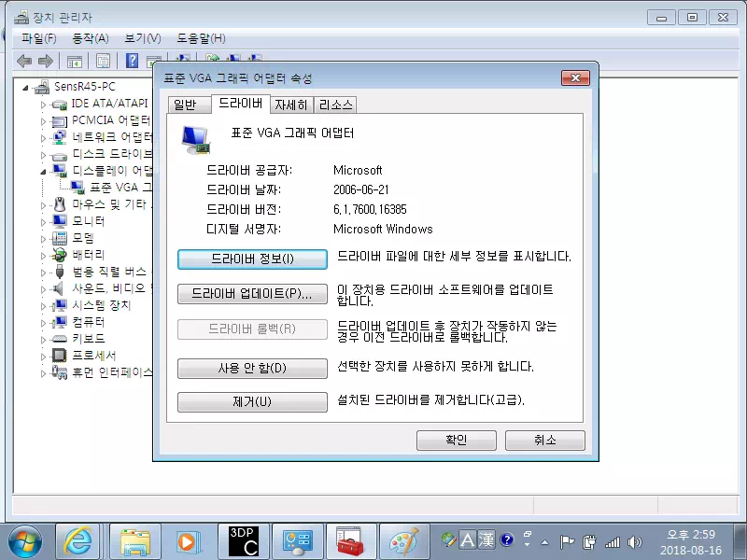Click the 범용 직렬 버스 USB icon
Image resolution: width=747 pixels, height=560 pixels.
pyautogui.click(x=60, y=272)
